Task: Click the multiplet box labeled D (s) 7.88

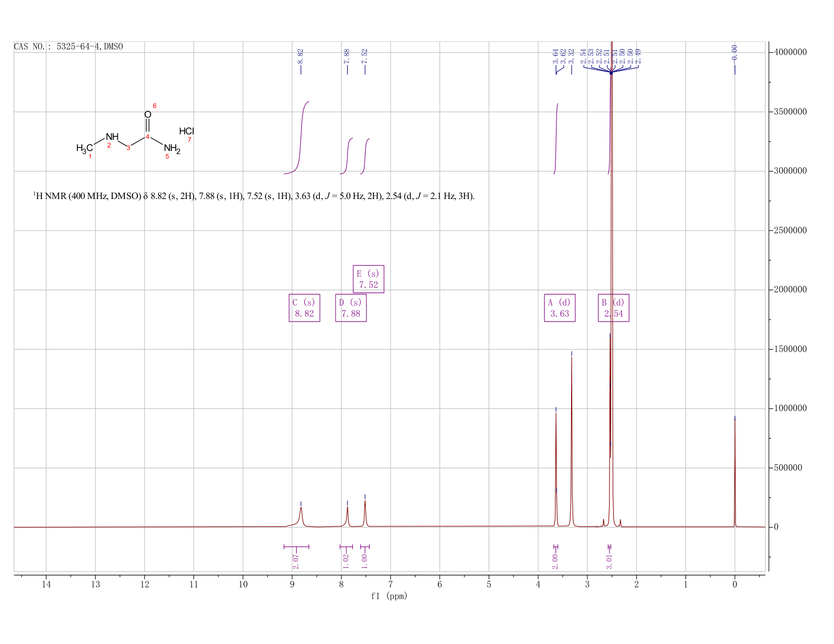Action: click(x=351, y=308)
